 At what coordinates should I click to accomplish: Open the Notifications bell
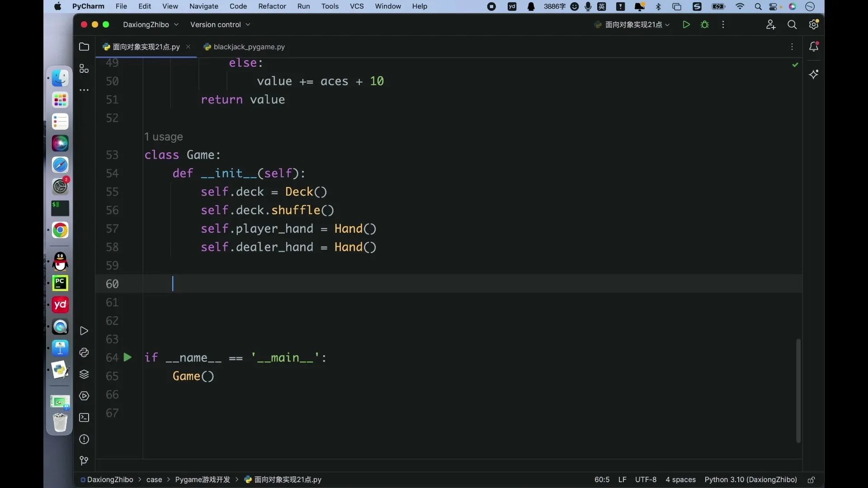click(814, 47)
